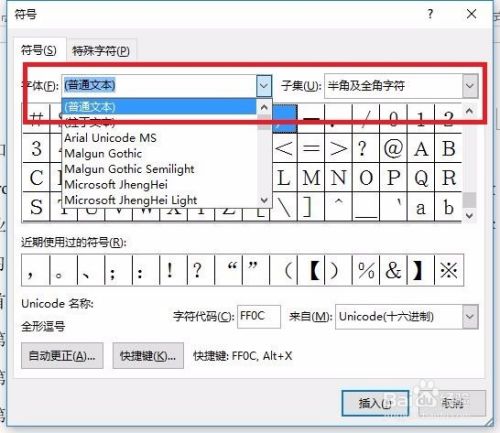
Task: Choose Malgun Gothic Semilight font
Action: click(159, 169)
